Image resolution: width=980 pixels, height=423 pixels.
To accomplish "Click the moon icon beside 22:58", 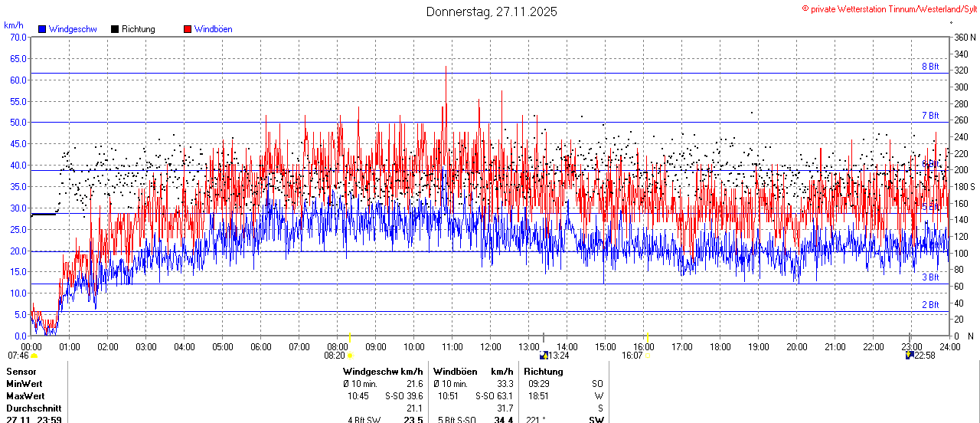I will coord(910,355).
